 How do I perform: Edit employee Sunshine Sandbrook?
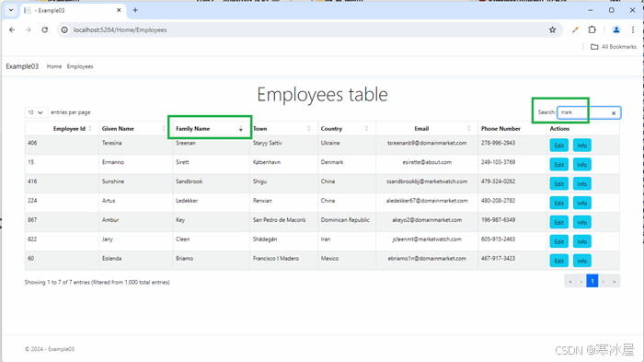tap(559, 184)
